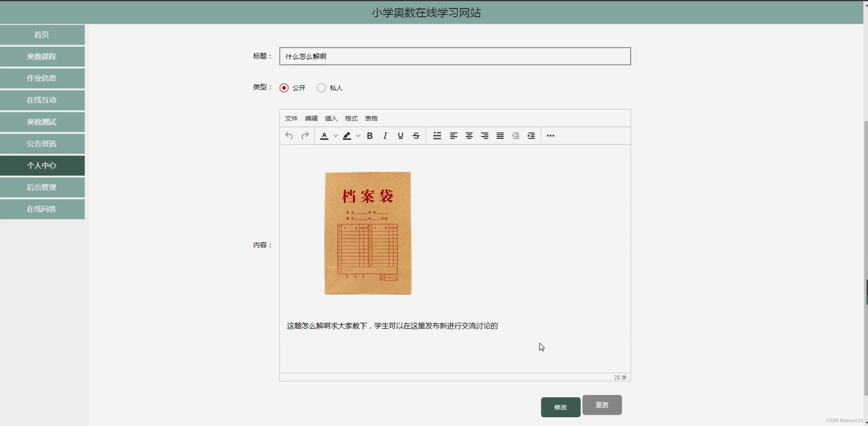Select the 私人 radio option
This screenshot has width=868, height=426.
click(x=321, y=88)
